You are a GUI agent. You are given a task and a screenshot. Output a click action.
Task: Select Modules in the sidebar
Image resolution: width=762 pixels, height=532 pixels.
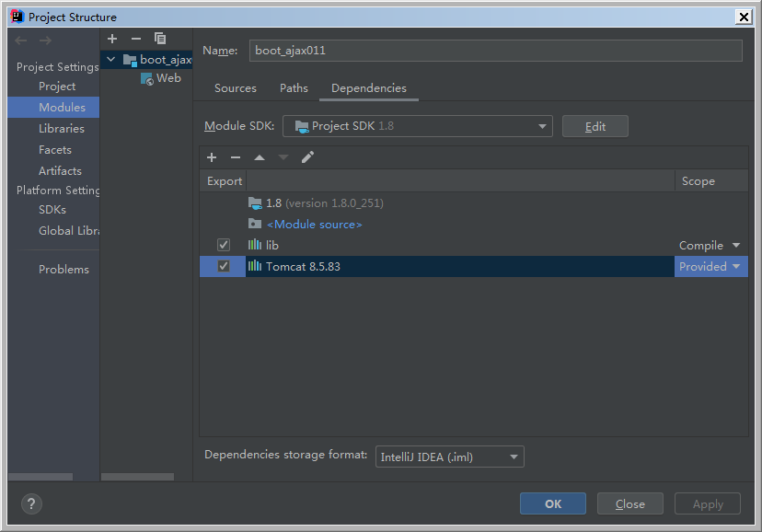pos(53,108)
